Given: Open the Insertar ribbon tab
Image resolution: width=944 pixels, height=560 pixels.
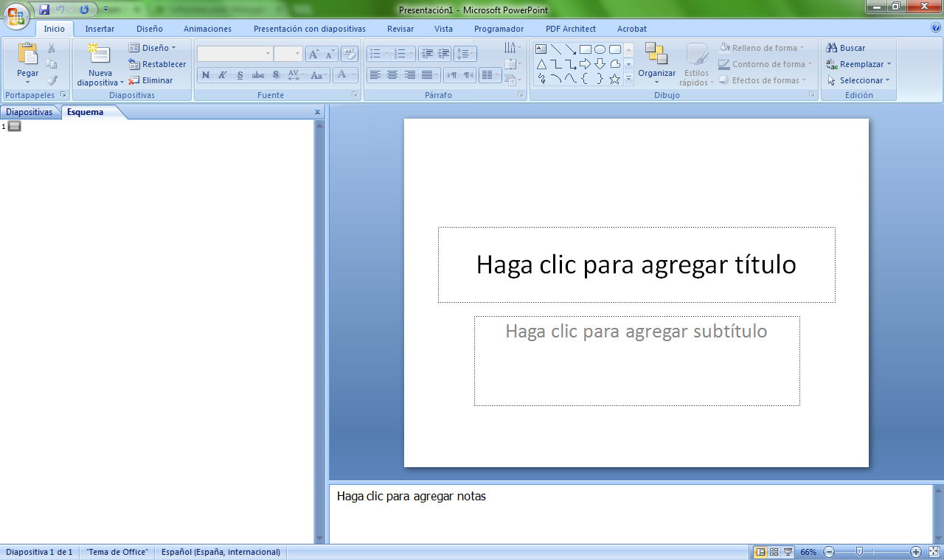Looking at the screenshot, I should coord(100,29).
